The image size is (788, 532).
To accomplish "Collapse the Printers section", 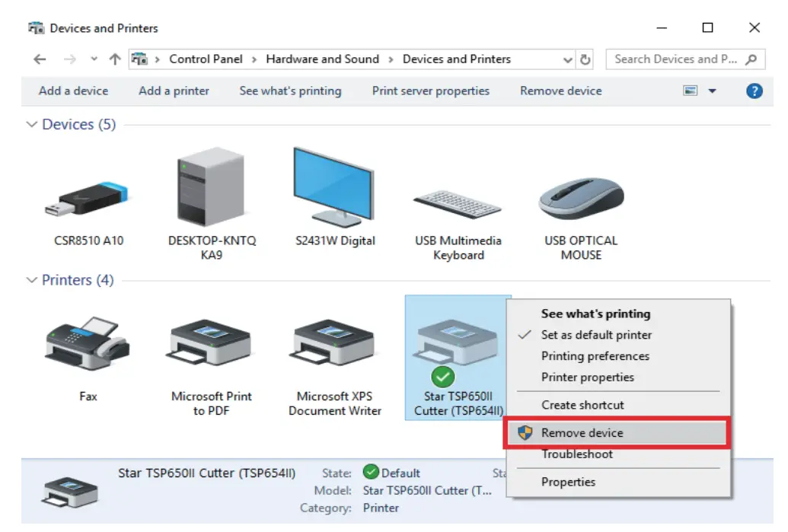I will click(x=31, y=280).
